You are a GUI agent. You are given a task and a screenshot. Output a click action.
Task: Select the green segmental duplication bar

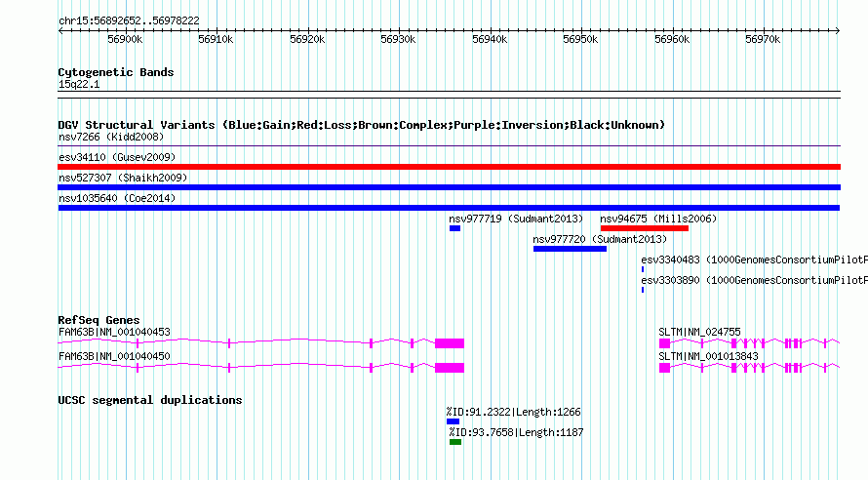455,442
